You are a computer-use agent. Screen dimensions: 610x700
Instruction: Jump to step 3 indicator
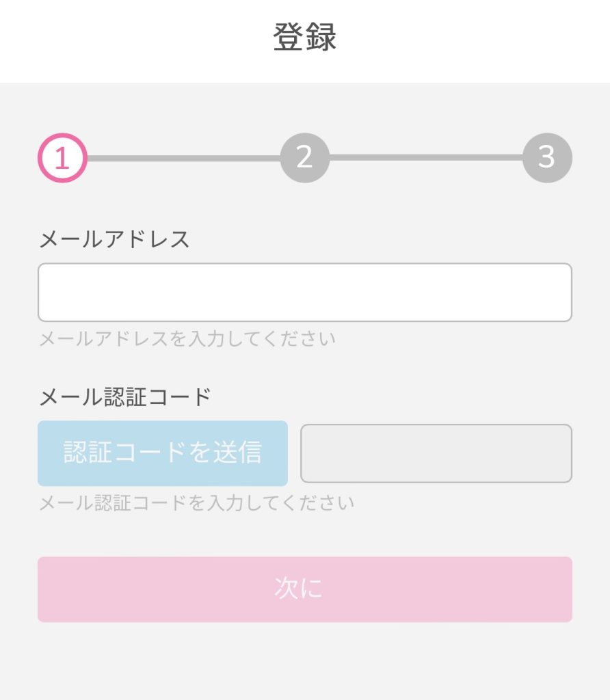(548, 158)
